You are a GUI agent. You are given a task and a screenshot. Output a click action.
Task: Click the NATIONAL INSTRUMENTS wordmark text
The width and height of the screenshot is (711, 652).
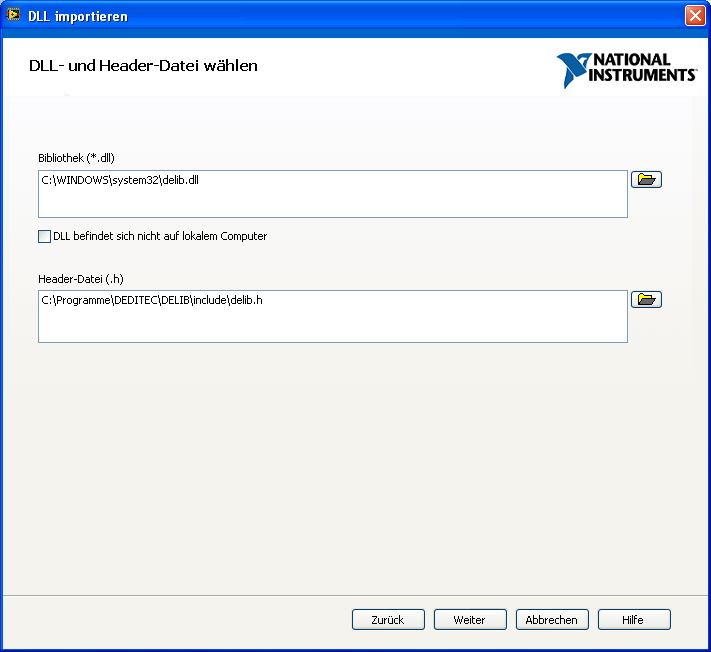[x=643, y=68]
